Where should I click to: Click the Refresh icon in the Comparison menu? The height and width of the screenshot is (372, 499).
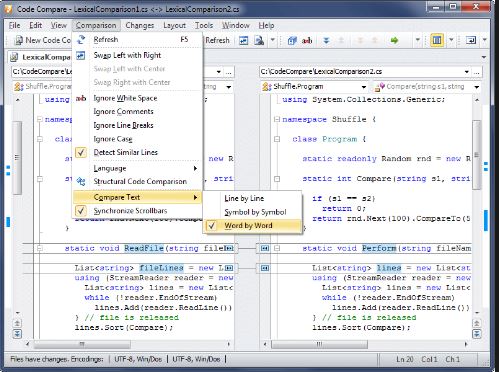click(81, 40)
